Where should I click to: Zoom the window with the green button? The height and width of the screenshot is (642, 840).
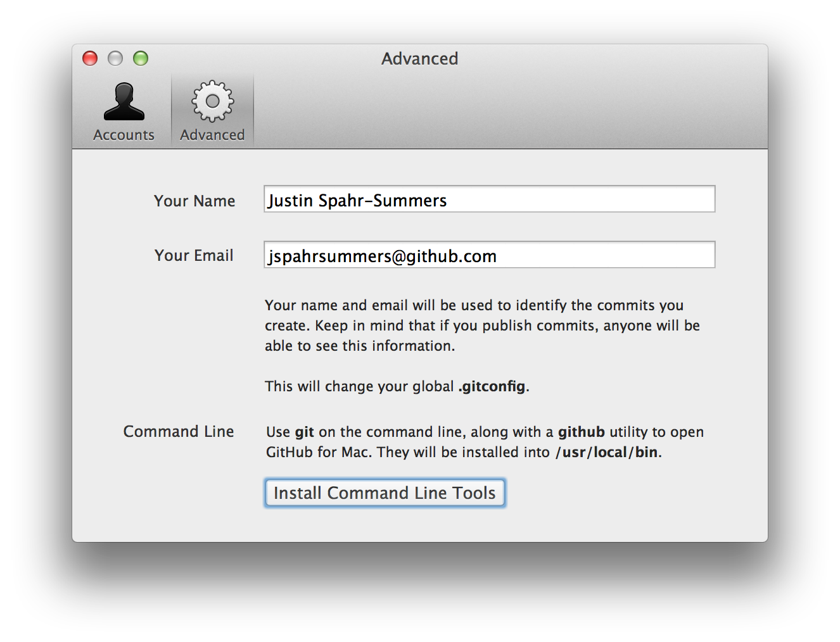click(141, 58)
